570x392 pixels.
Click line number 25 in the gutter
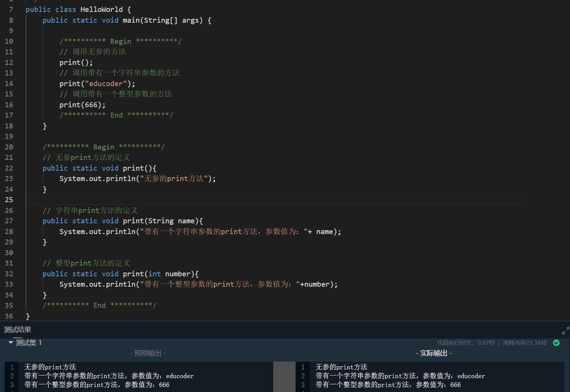pyautogui.click(x=9, y=200)
